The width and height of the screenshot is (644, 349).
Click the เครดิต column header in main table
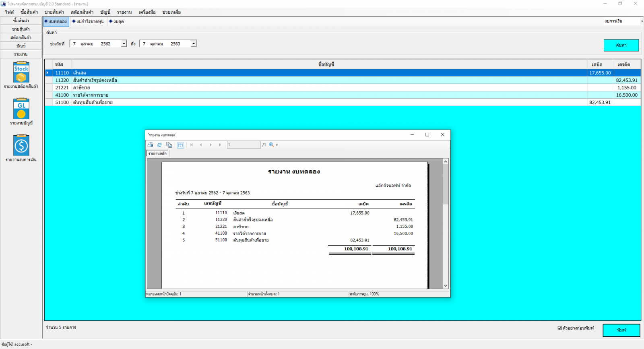627,64
